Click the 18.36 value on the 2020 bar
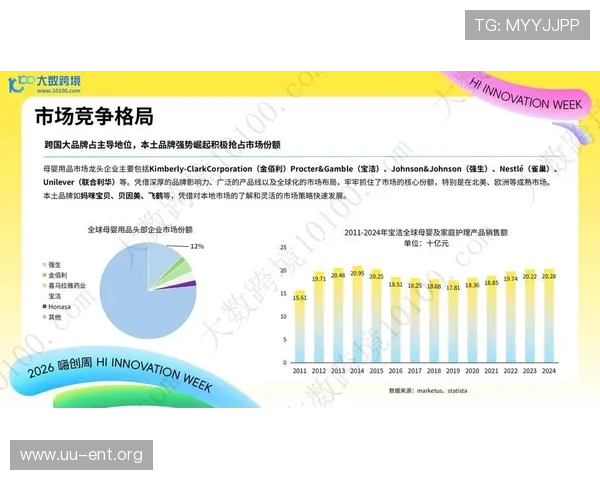This screenshot has height=480, width=600. (x=472, y=285)
